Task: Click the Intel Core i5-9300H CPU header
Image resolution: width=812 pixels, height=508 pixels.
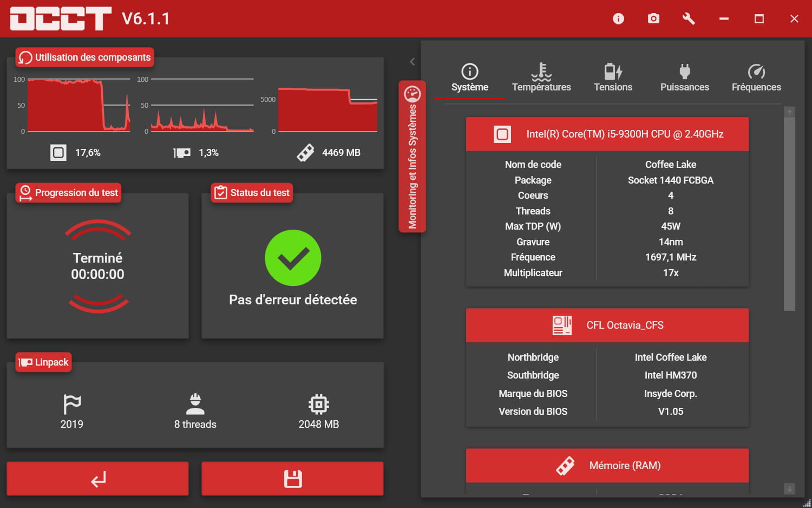Action: point(607,134)
